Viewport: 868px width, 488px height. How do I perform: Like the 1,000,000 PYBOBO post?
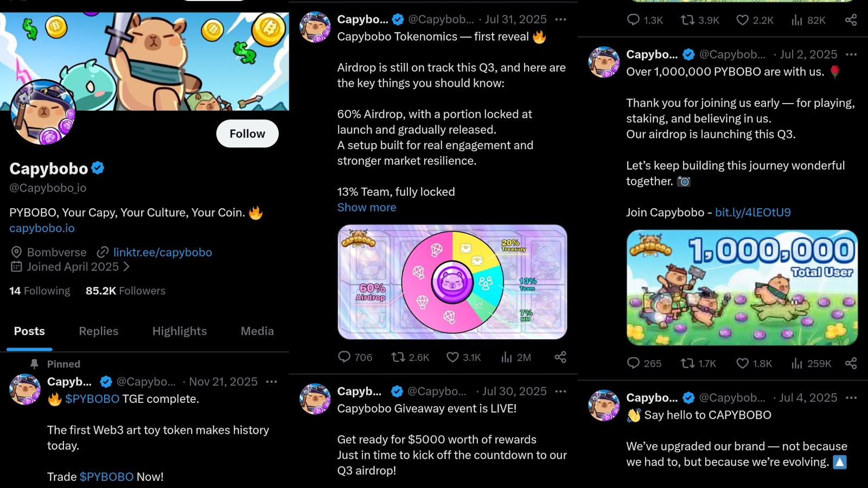coord(743,363)
